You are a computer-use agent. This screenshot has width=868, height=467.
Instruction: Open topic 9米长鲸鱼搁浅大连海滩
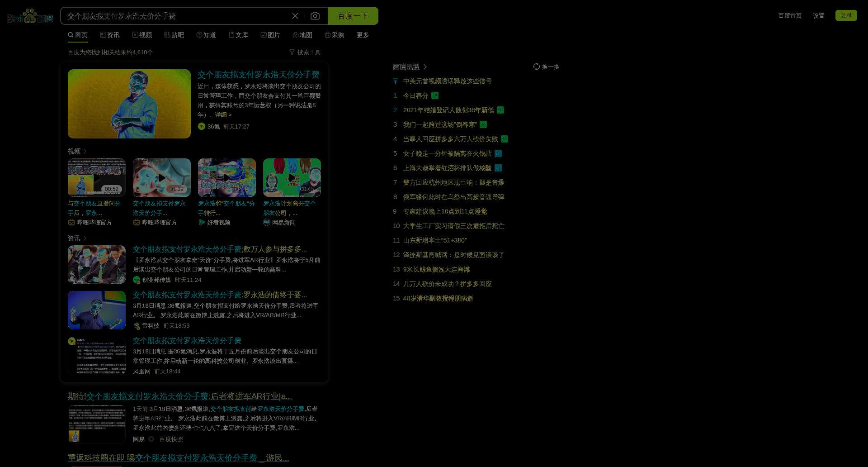click(x=436, y=269)
